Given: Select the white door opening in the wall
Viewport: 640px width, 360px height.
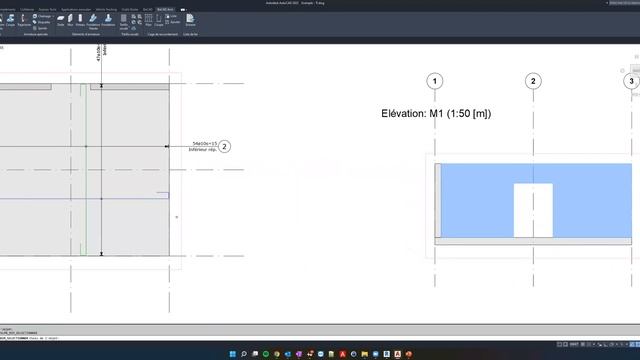Looking at the screenshot, I should 533,210.
